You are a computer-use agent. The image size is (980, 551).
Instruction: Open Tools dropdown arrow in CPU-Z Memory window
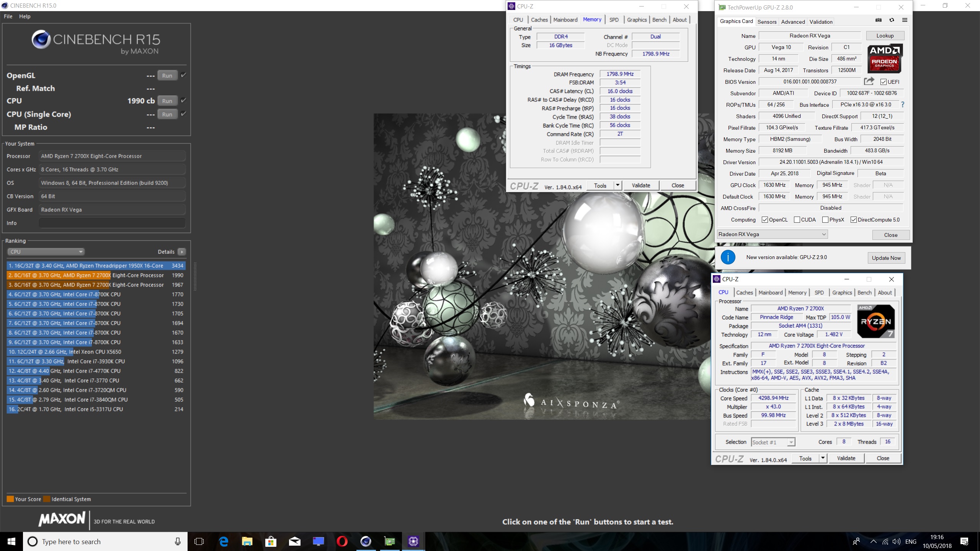point(617,185)
